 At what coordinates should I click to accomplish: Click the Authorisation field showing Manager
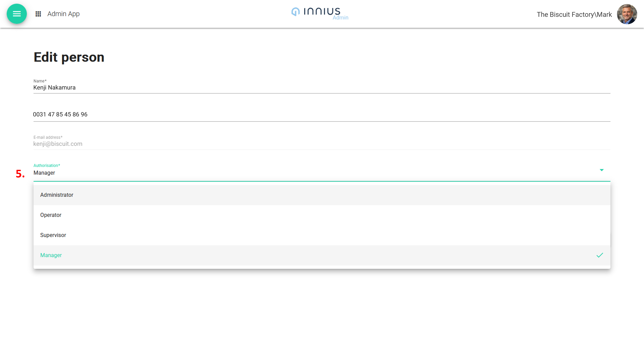pyautogui.click(x=300, y=173)
